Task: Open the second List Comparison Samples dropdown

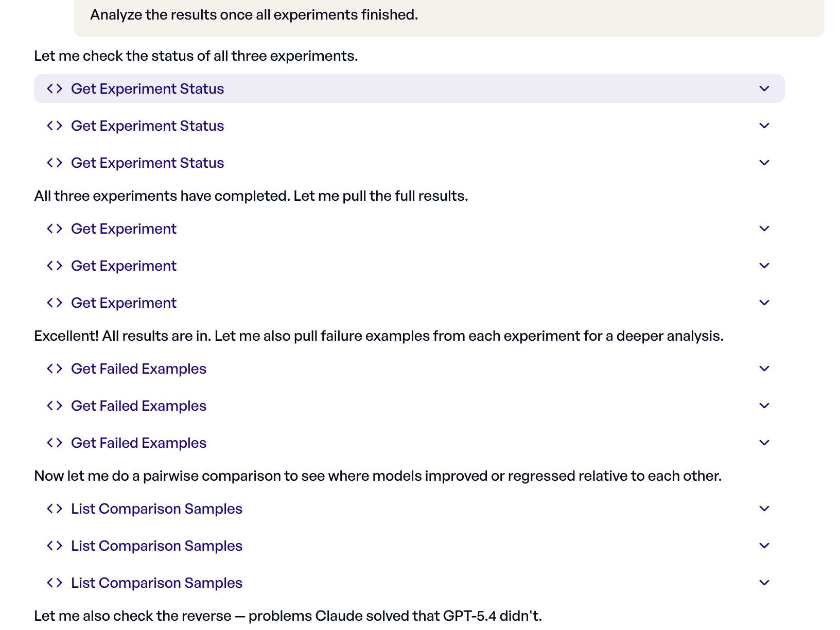Action: (x=764, y=546)
